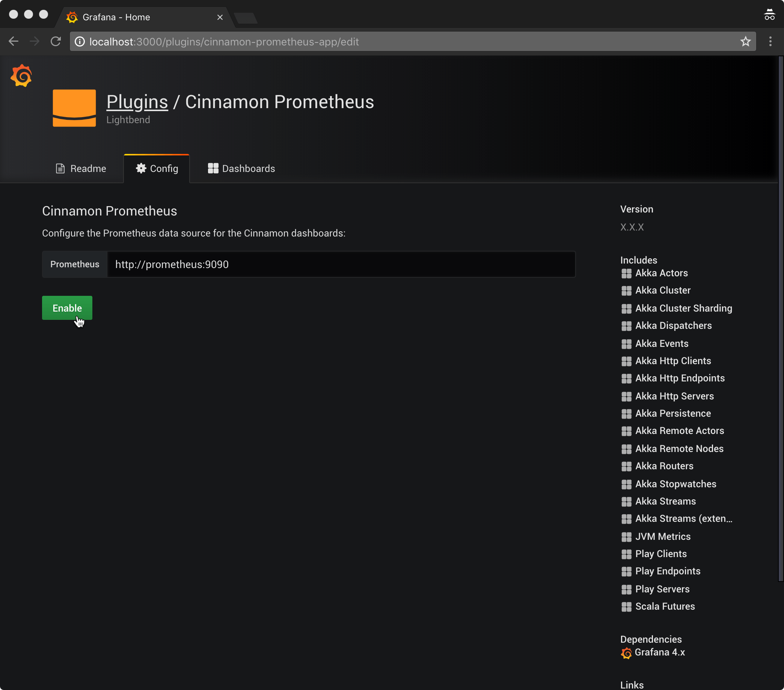Open Akka Http Servers dashboard

click(674, 396)
